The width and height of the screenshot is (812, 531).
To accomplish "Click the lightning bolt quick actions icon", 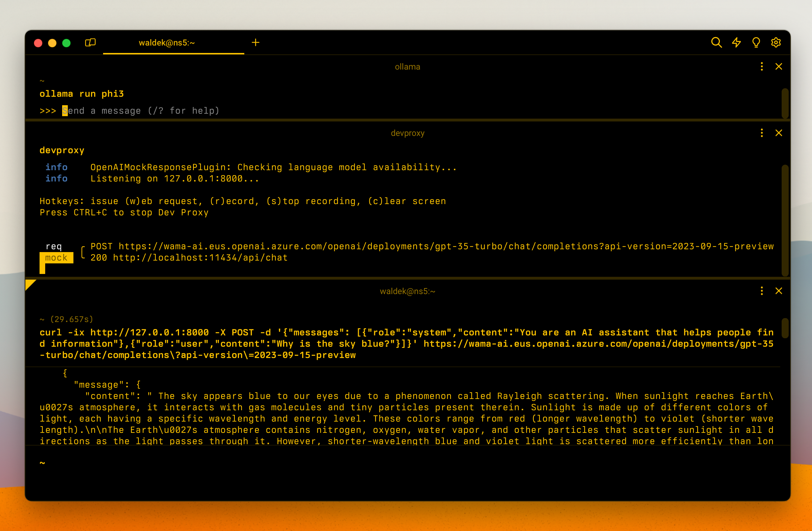I will pos(736,42).
